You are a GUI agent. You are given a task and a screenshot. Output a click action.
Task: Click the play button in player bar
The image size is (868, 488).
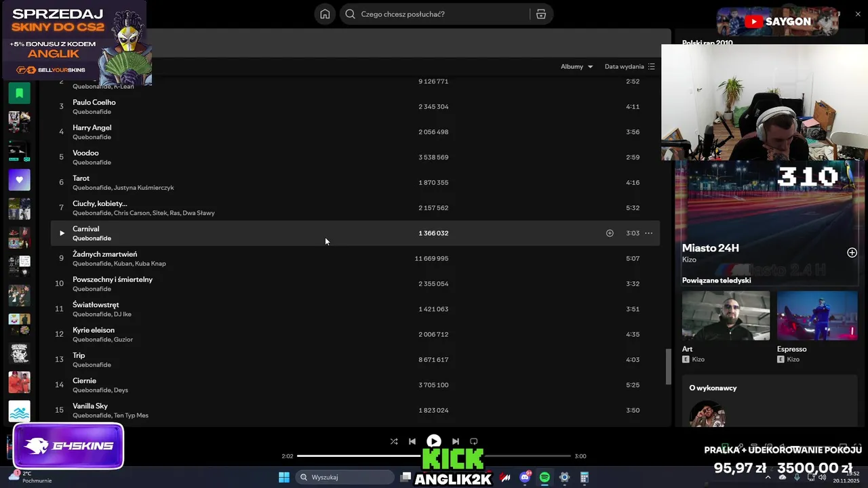(434, 442)
